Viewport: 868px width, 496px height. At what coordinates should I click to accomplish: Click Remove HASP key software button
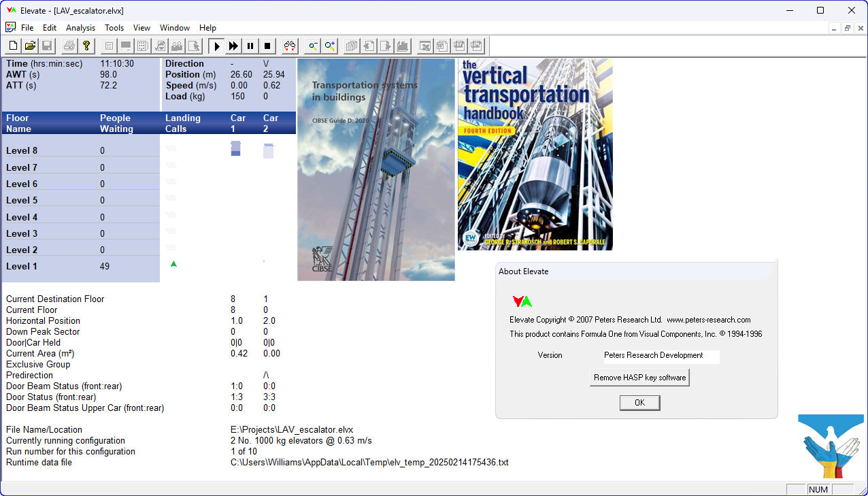click(639, 378)
